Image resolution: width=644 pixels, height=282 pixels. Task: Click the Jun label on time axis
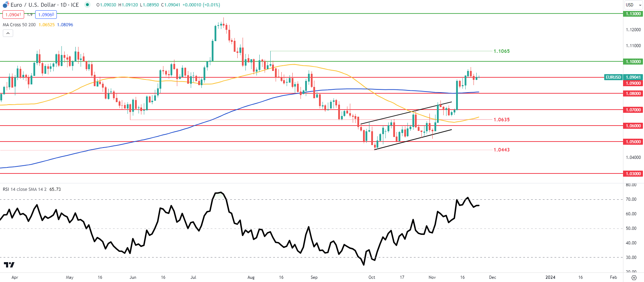point(133,277)
